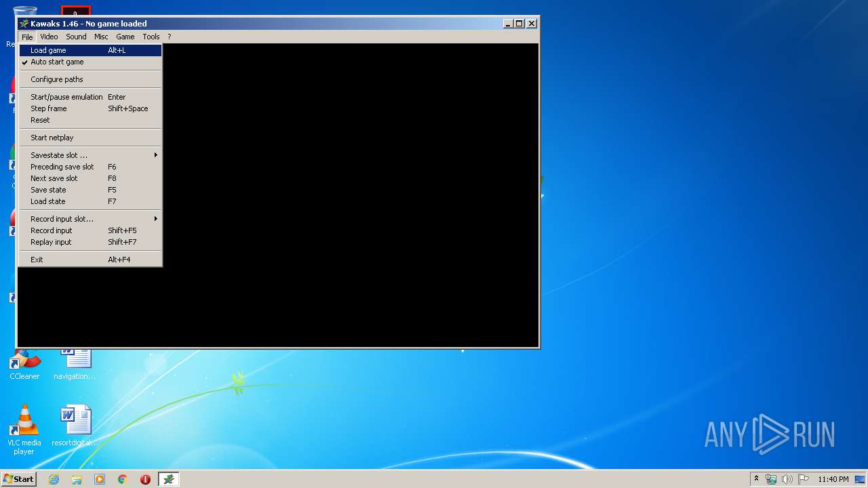Select Preceding save slot

click(x=90, y=167)
